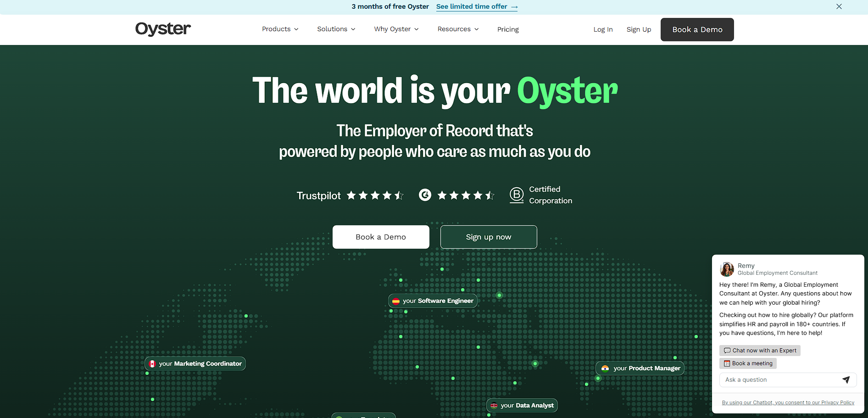The width and height of the screenshot is (868, 418).
Task: Go to the Pricing page
Action: [x=508, y=29]
